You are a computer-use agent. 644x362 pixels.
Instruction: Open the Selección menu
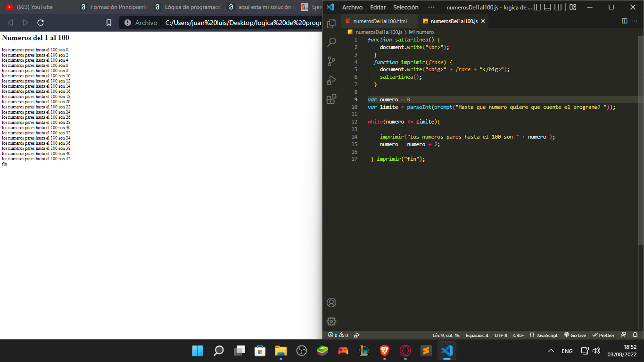tap(406, 7)
